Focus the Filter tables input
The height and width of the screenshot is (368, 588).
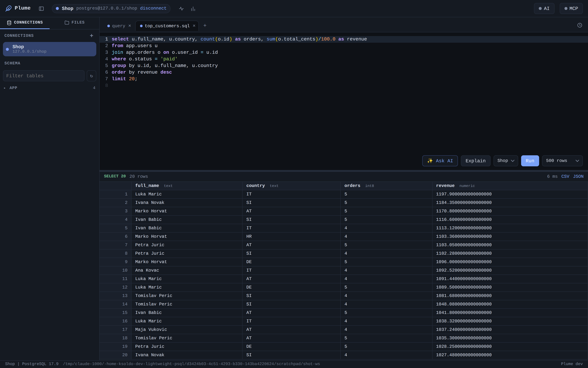point(44,76)
